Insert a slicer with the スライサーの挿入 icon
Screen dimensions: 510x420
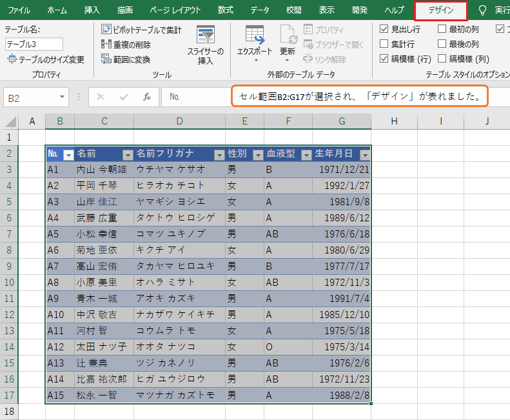pyautogui.click(x=206, y=34)
